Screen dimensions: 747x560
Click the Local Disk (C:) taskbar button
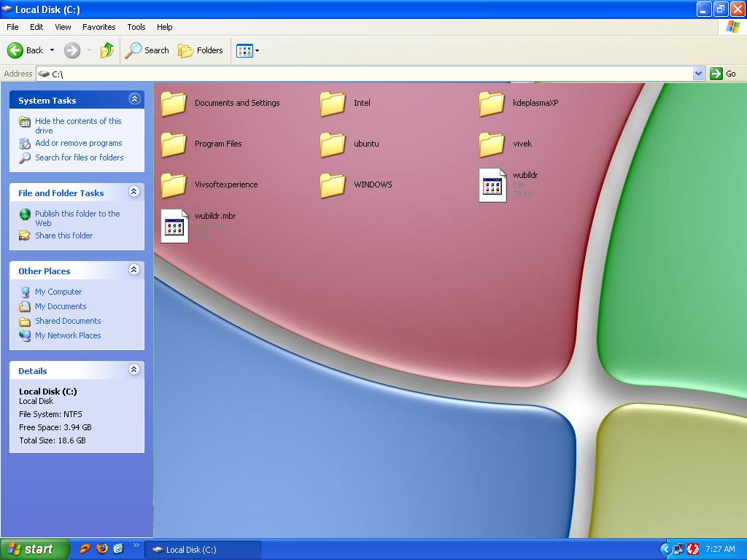[x=203, y=550]
